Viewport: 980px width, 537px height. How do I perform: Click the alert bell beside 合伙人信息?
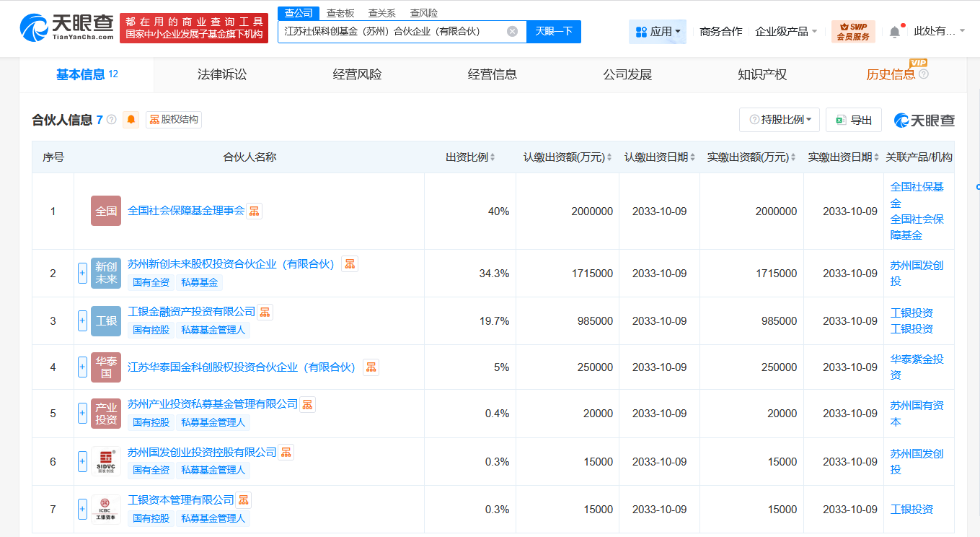tap(130, 120)
